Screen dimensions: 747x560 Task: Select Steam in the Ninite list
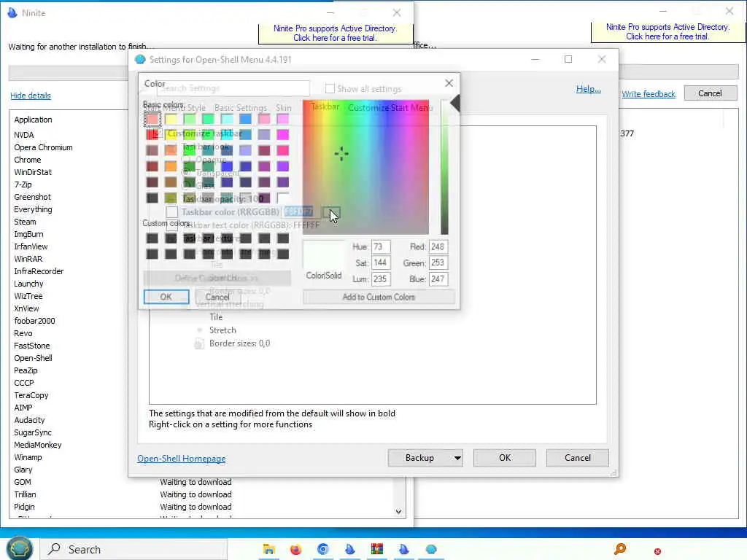click(x=25, y=222)
